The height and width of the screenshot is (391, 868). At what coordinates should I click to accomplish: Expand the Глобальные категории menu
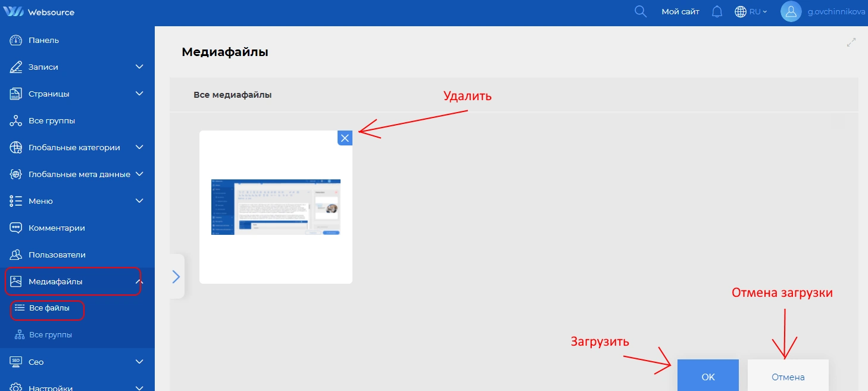coord(139,147)
